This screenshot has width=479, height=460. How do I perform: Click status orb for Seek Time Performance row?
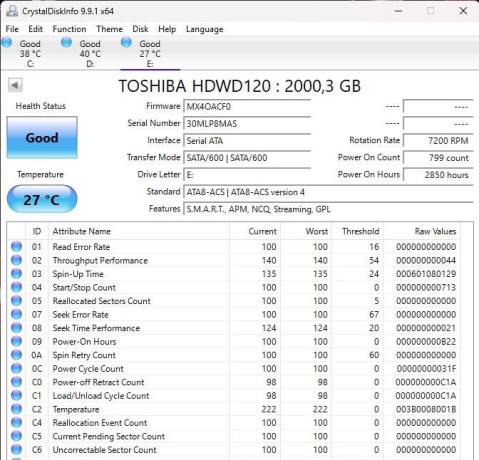coord(16,328)
